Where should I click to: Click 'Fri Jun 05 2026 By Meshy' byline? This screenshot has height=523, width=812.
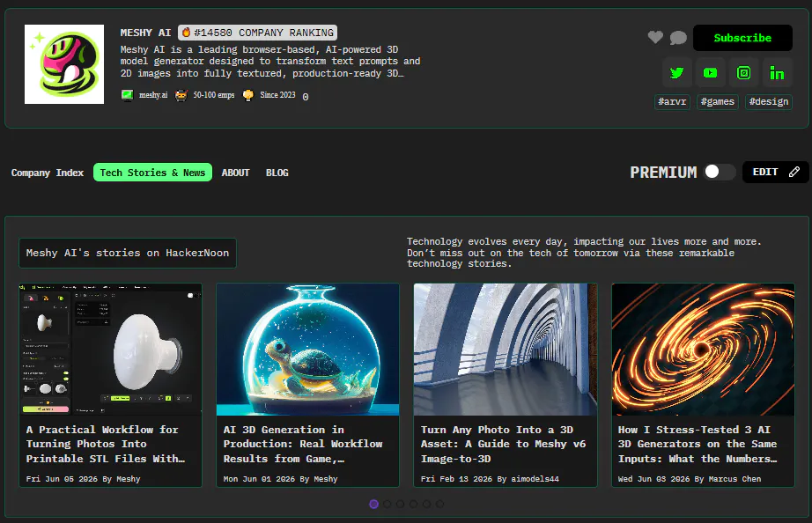[83, 479]
